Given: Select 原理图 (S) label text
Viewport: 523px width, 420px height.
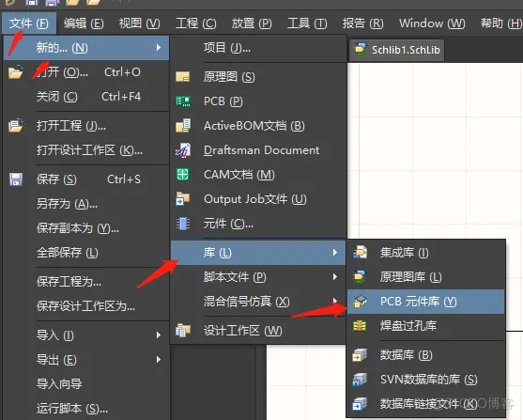Looking at the screenshot, I should (229, 77).
